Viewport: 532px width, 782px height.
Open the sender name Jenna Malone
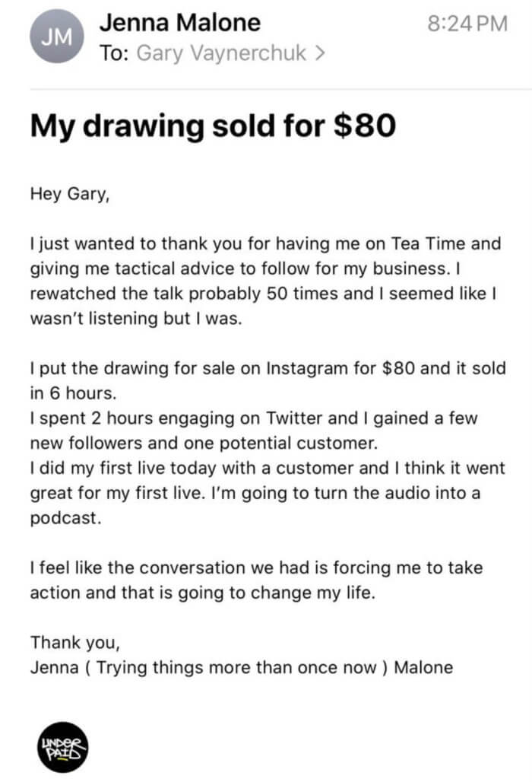coord(180,23)
